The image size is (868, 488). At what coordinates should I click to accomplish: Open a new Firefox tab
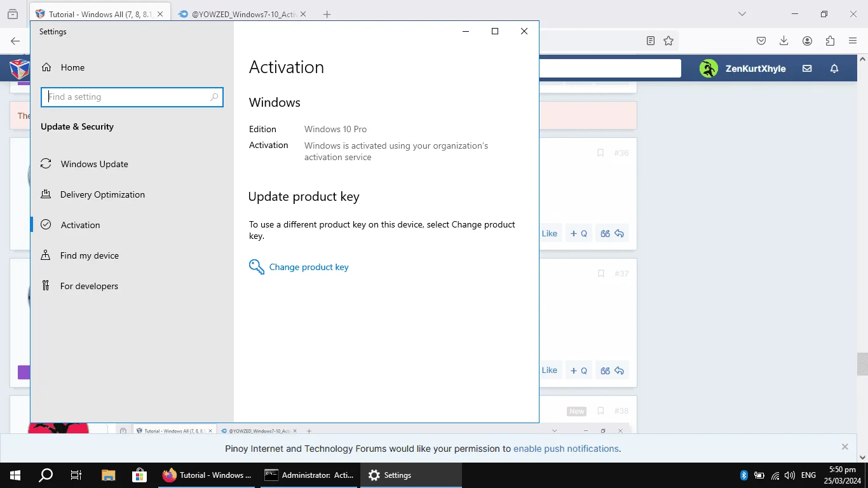coord(327,14)
